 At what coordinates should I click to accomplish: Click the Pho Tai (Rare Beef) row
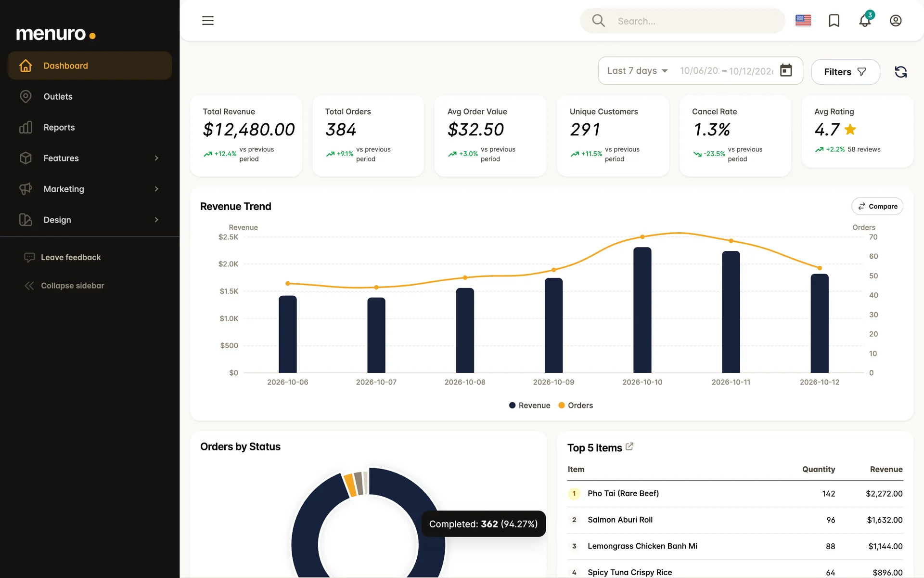click(x=735, y=494)
